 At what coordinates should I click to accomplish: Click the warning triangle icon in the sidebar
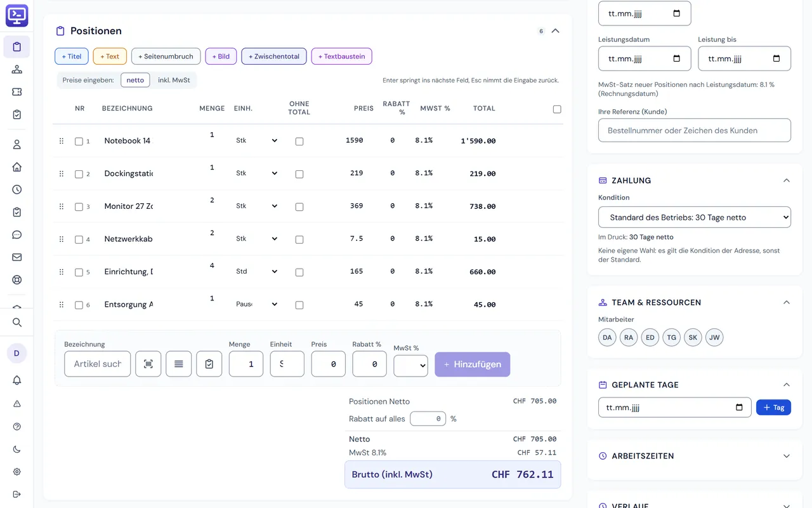(17, 404)
